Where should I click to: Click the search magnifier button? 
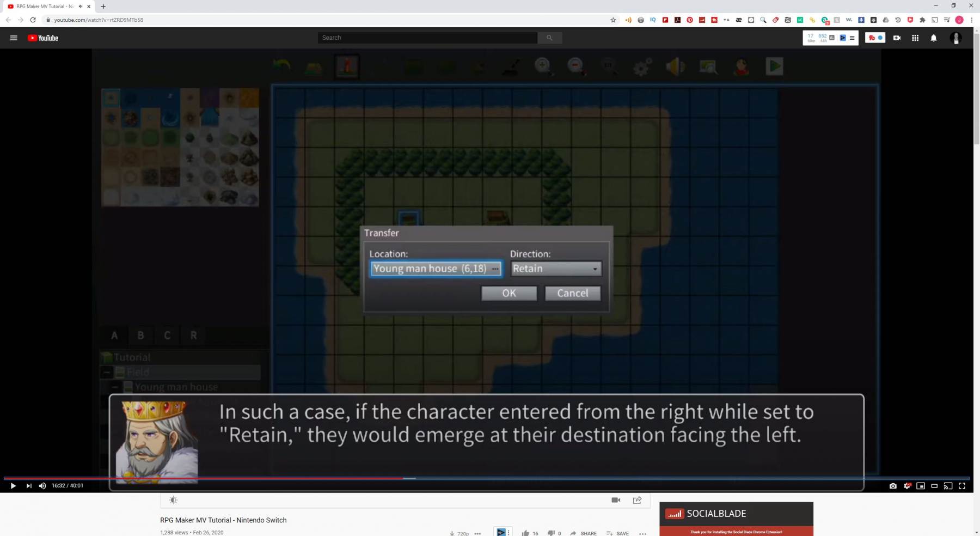click(x=549, y=38)
